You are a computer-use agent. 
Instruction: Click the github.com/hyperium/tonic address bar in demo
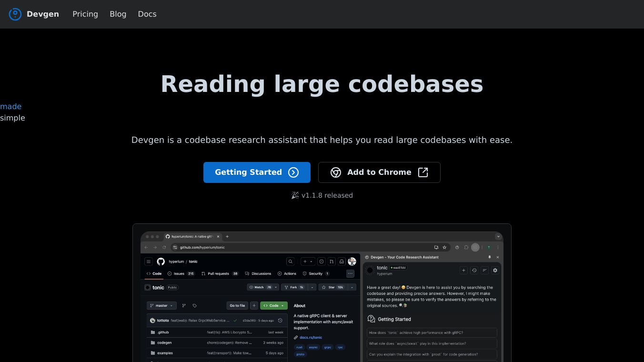(310, 248)
